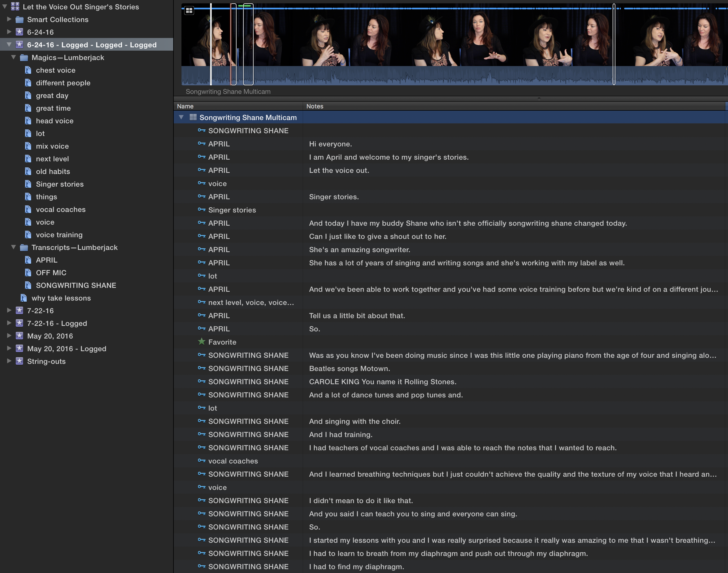Screen dimensions: 728x573
Task: Select the 'And singing with the choir.' row
Action: (x=451, y=421)
